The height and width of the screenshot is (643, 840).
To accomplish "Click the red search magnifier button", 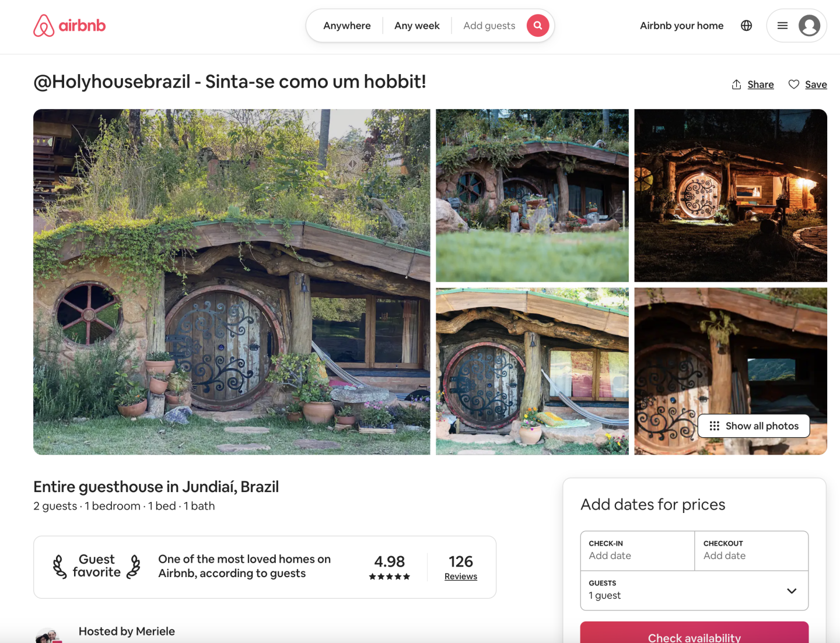I will (538, 26).
